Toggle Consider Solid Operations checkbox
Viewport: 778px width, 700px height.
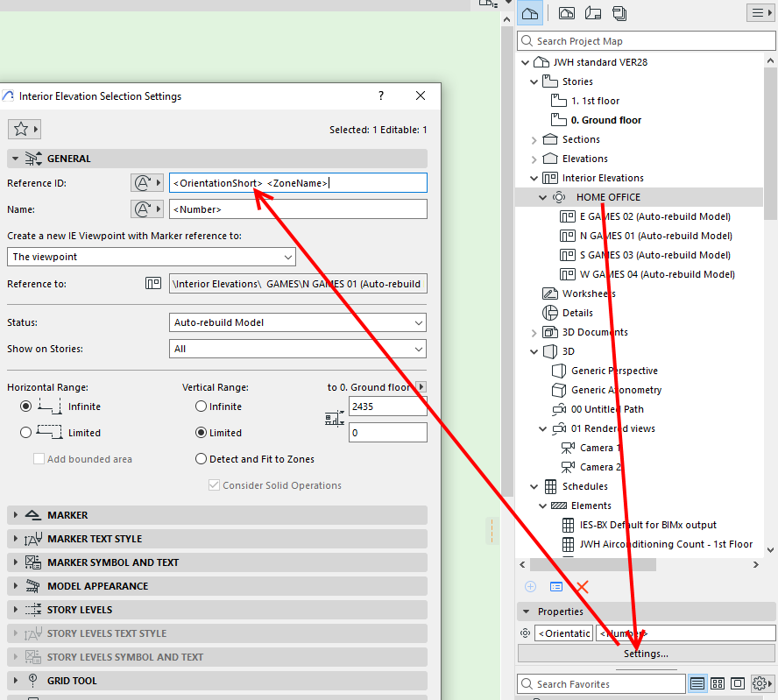pyautogui.click(x=214, y=485)
